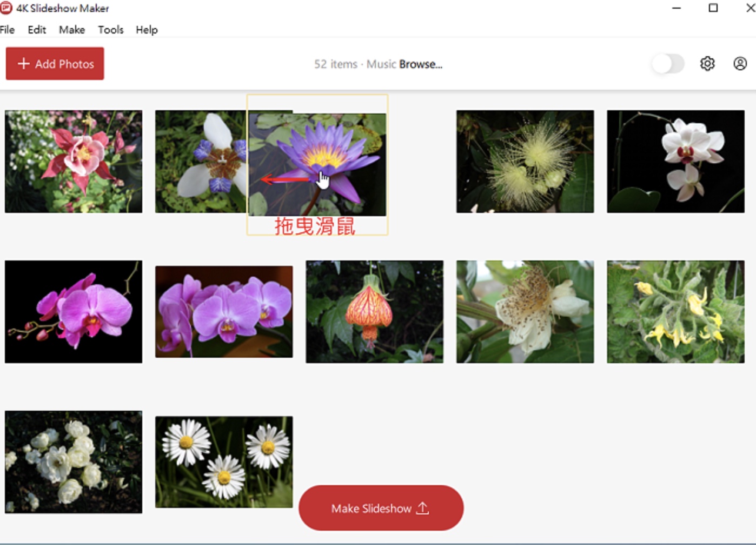The image size is (756, 549).
Task: Select the white and blue iris photo
Action: coord(201,162)
